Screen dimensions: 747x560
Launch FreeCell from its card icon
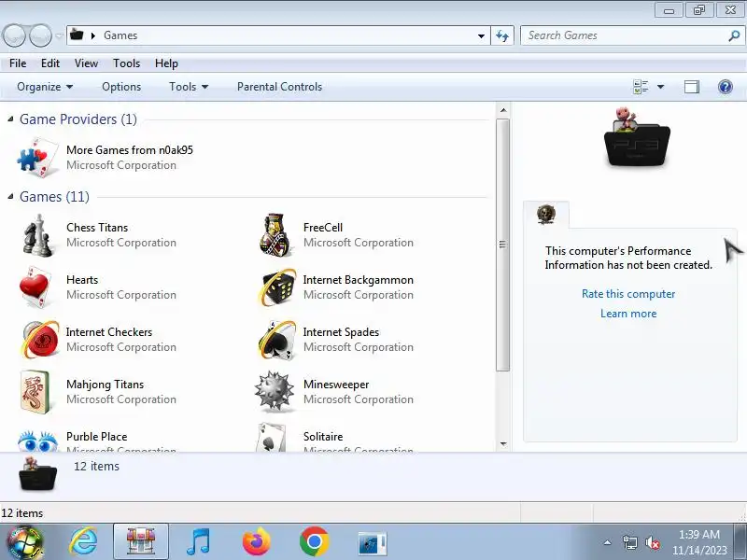coord(275,235)
